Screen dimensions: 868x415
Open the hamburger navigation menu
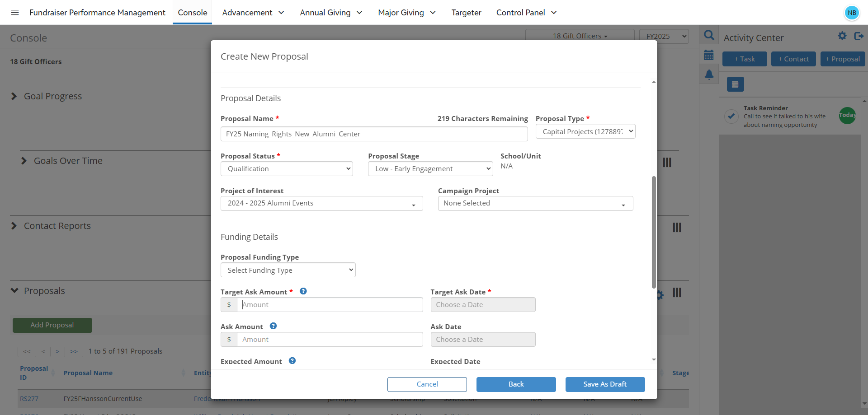click(x=15, y=12)
